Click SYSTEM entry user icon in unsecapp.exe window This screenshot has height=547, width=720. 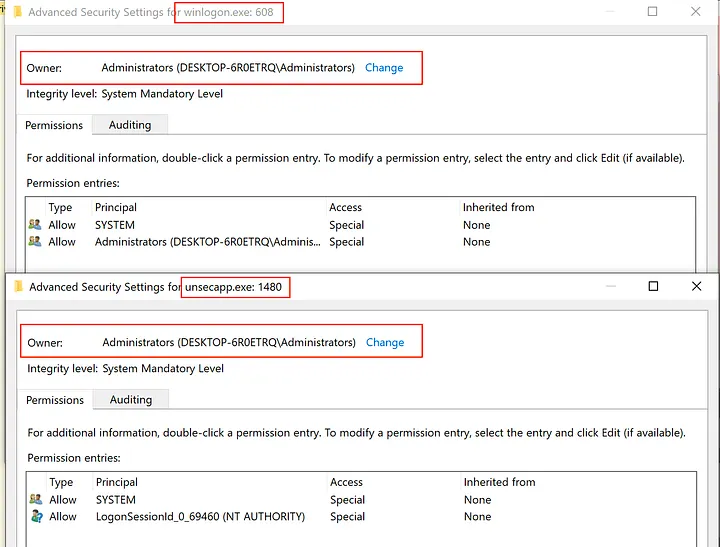point(37,500)
